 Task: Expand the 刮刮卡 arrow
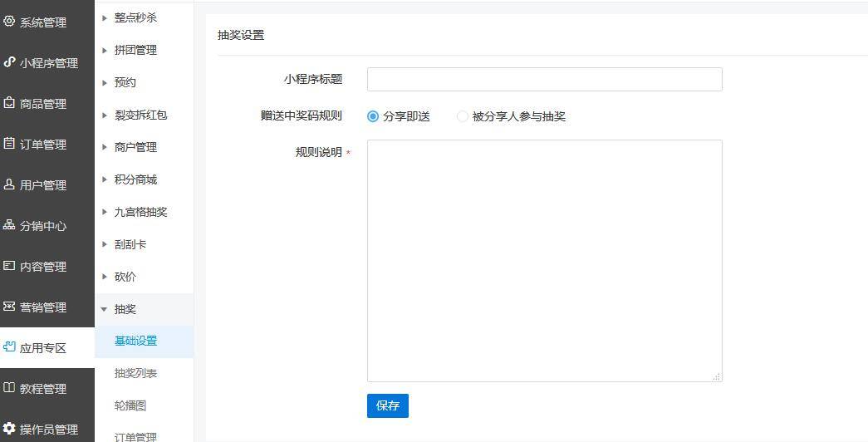click(x=104, y=244)
